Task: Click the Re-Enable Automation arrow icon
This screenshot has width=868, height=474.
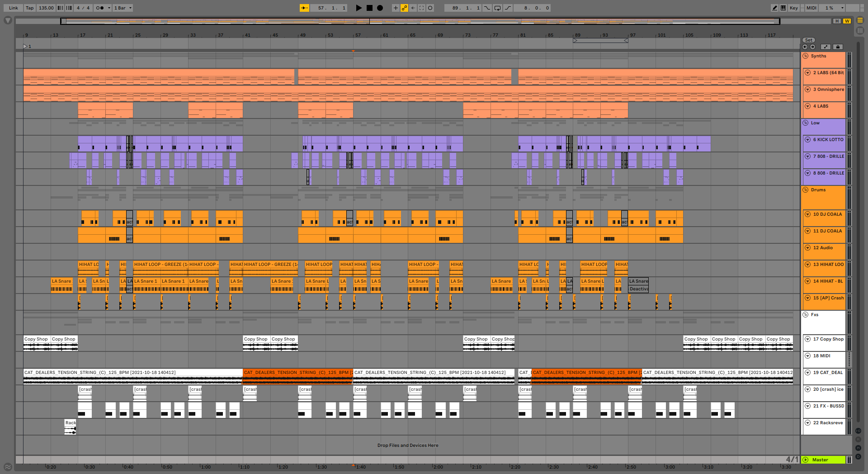Action: pos(413,8)
